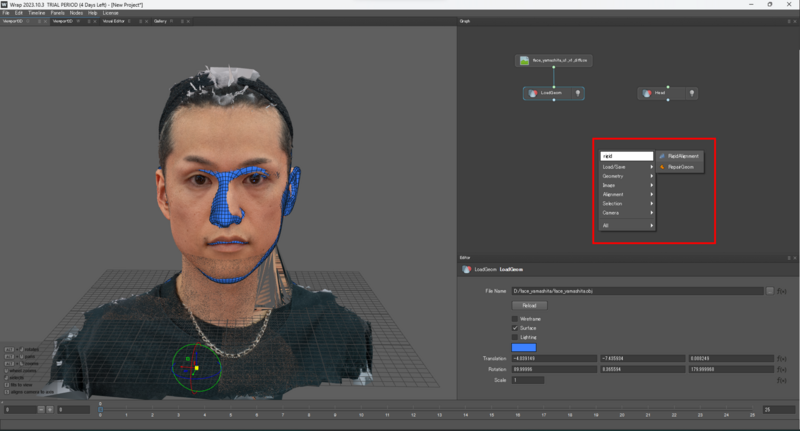Enable the Lighting checkbox
The height and width of the screenshot is (431, 800).
pyautogui.click(x=515, y=337)
